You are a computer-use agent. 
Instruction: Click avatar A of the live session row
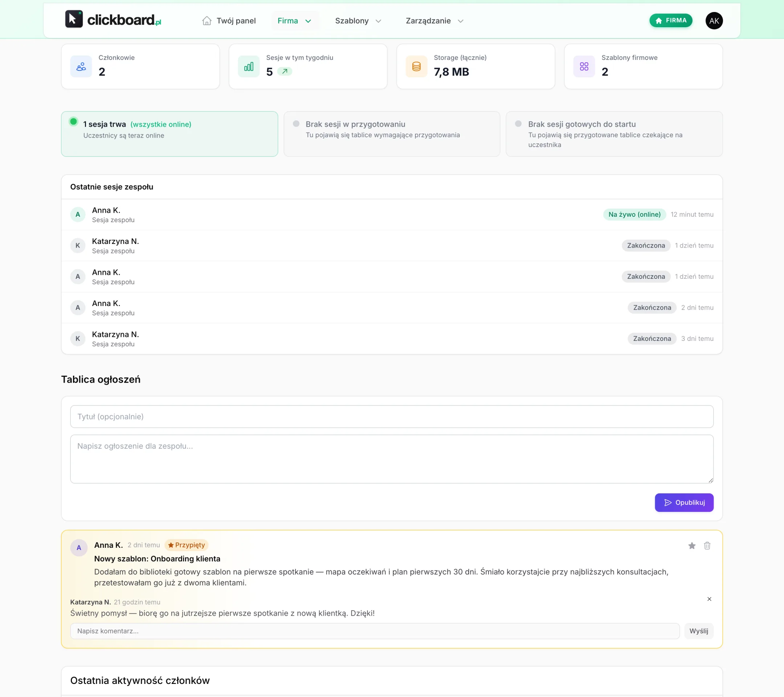point(78,215)
